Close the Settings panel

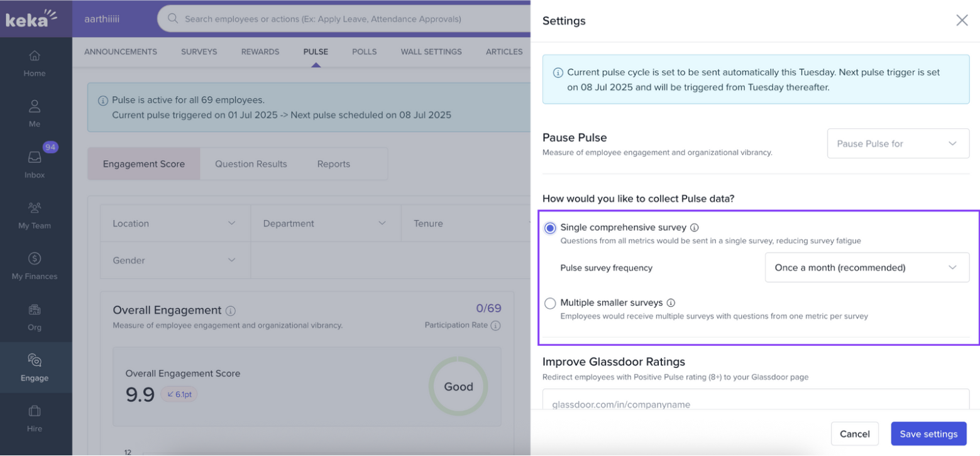pos(962,21)
